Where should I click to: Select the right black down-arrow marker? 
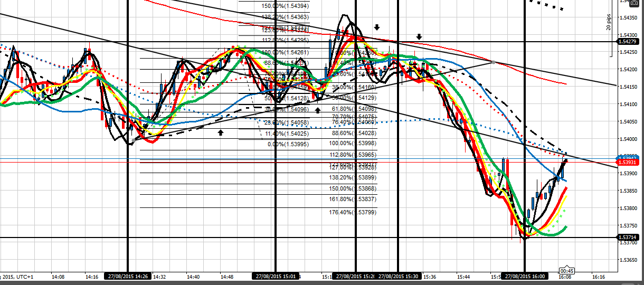(419, 37)
